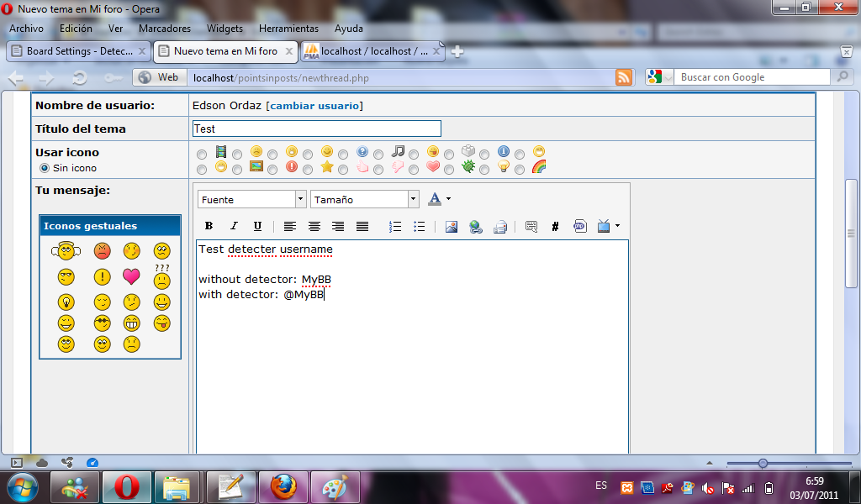Click the code (#) button
The height and width of the screenshot is (504, 861).
(x=555, y=226)
